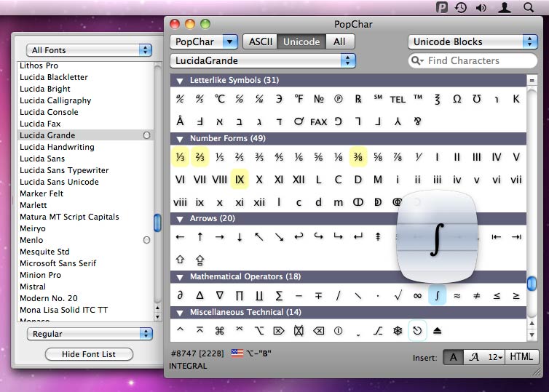Switch to Unicode character view
The width and height of the screenshot is (549, 392).
point(301,41)
